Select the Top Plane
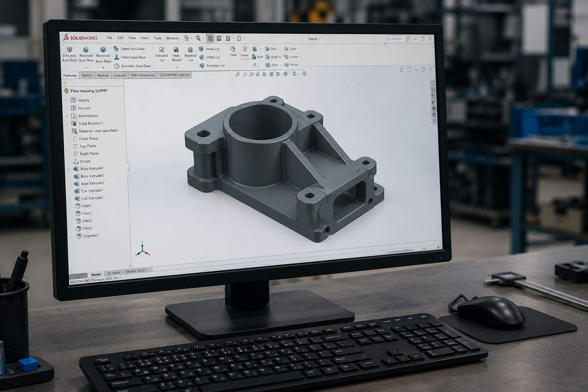Viewport: 588px width, 392px height. 85,146
